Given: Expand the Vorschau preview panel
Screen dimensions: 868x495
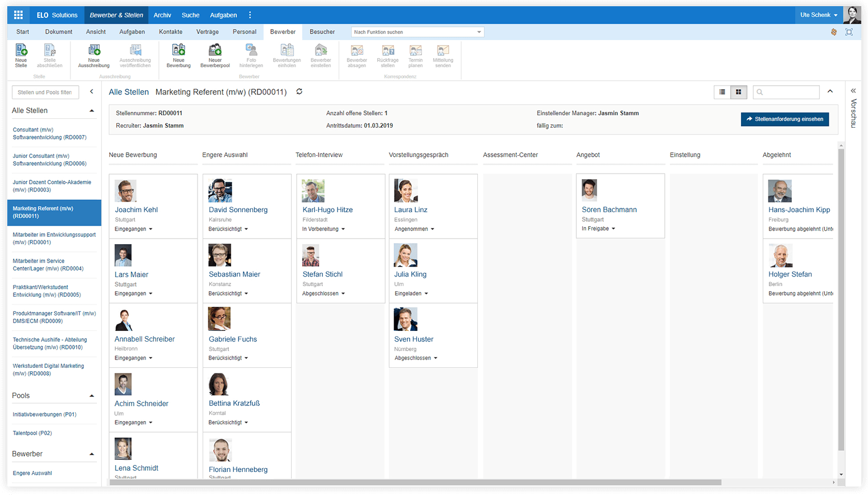Looking at the screenshot, I should point(853,91).
